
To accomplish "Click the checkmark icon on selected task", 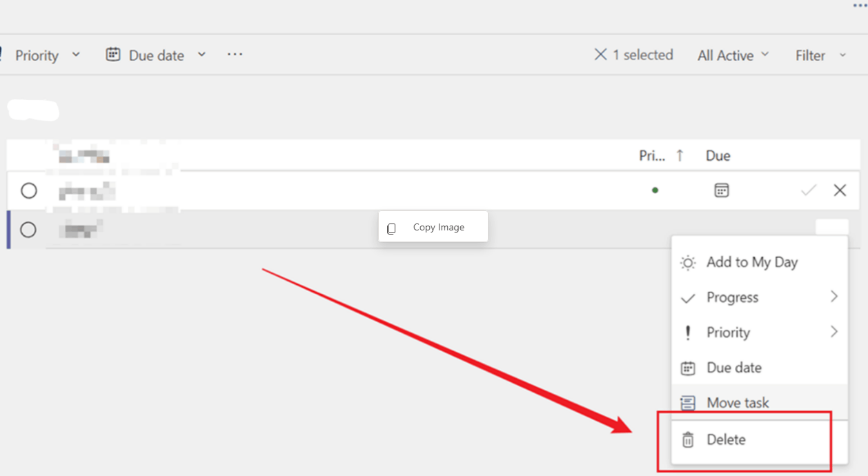I will point(807,190).
